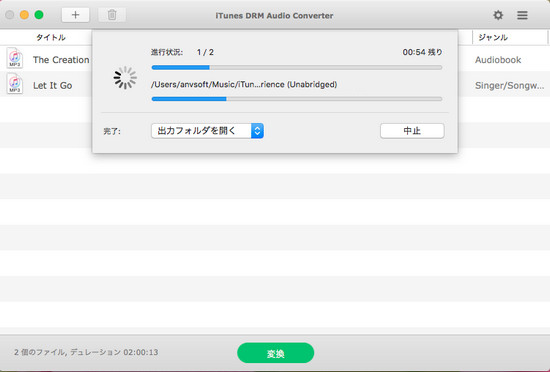550x372 pixels.
Task: Click the MP3 file icon for Let It Go
Action: click(15, 84)
